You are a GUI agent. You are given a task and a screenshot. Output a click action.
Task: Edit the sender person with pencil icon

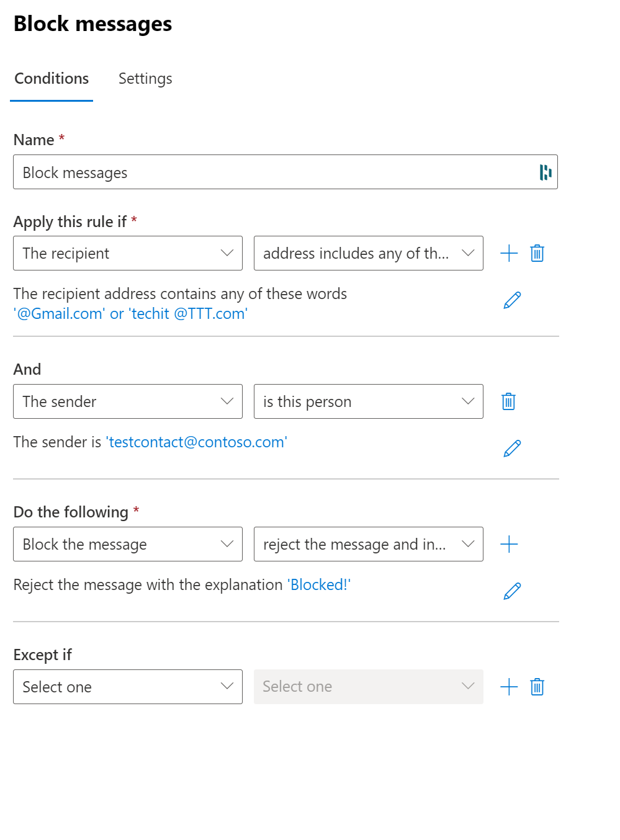coord(512,448)
